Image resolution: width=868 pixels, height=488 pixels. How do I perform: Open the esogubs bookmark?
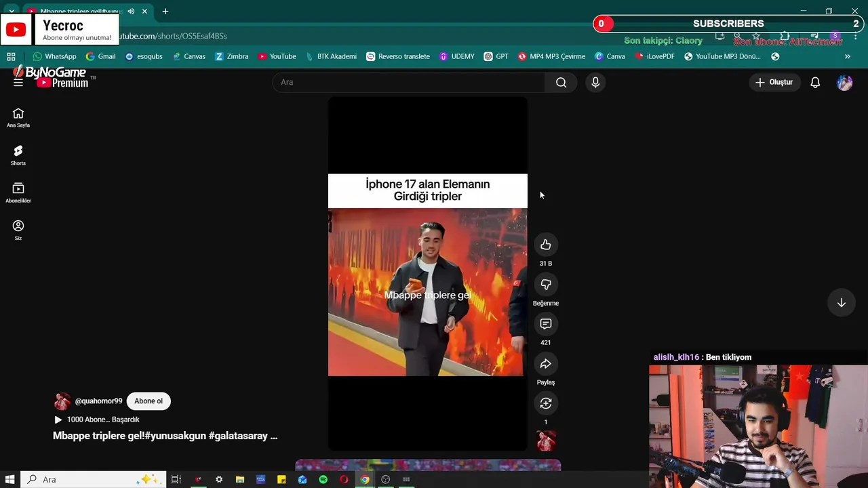144,56
